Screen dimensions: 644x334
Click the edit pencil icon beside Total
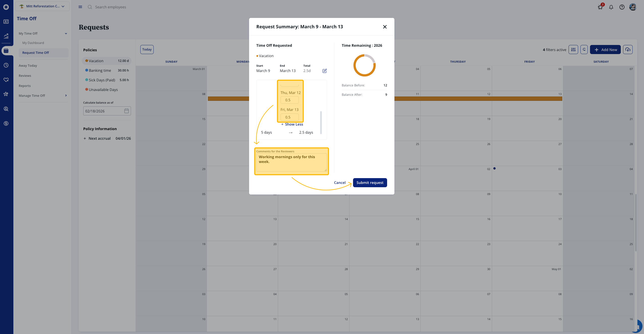325,71
